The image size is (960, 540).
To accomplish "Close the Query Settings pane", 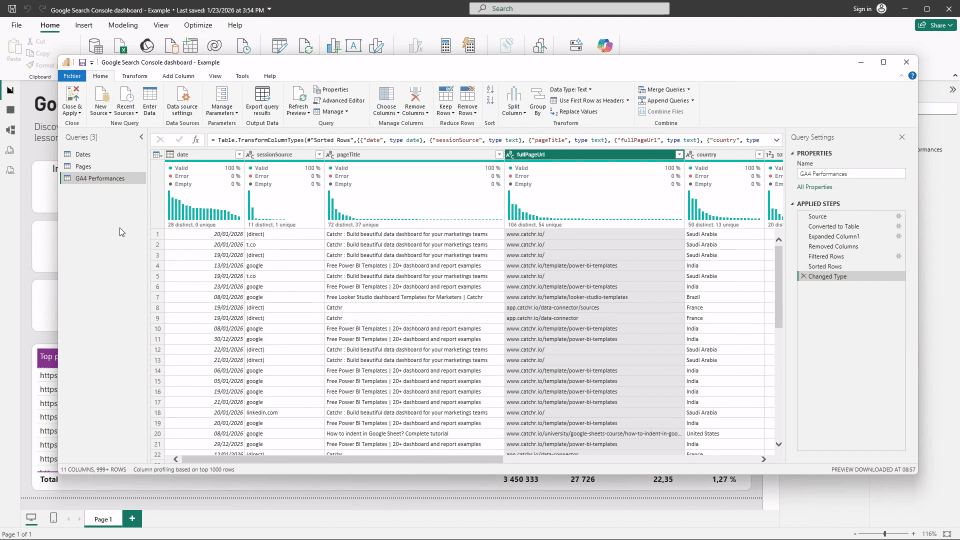I will point(902,137).
